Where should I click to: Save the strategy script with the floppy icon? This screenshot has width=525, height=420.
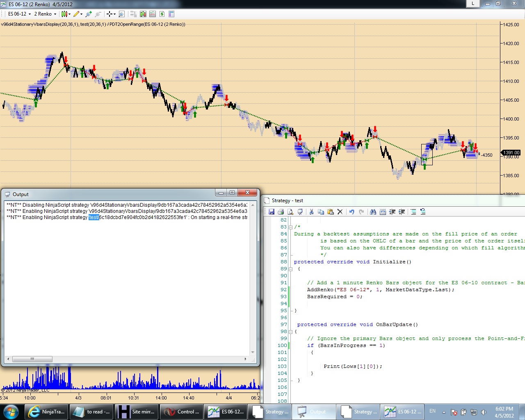(272, 212)
